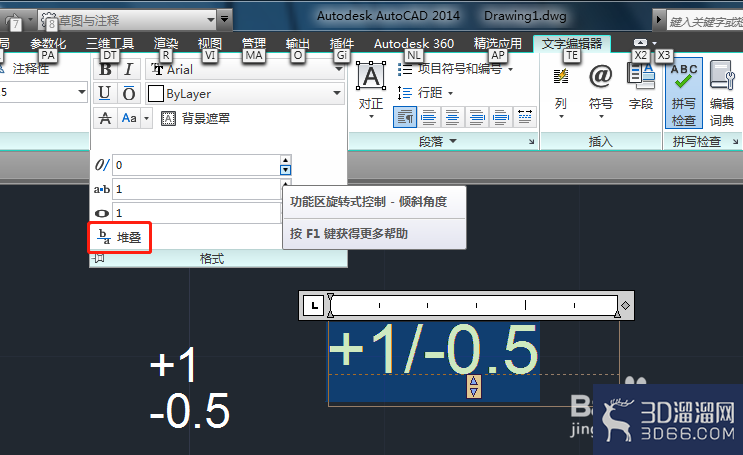Click the oblique angle input field
Viewport: 743px width, 455px height.
tap(196, 165)
